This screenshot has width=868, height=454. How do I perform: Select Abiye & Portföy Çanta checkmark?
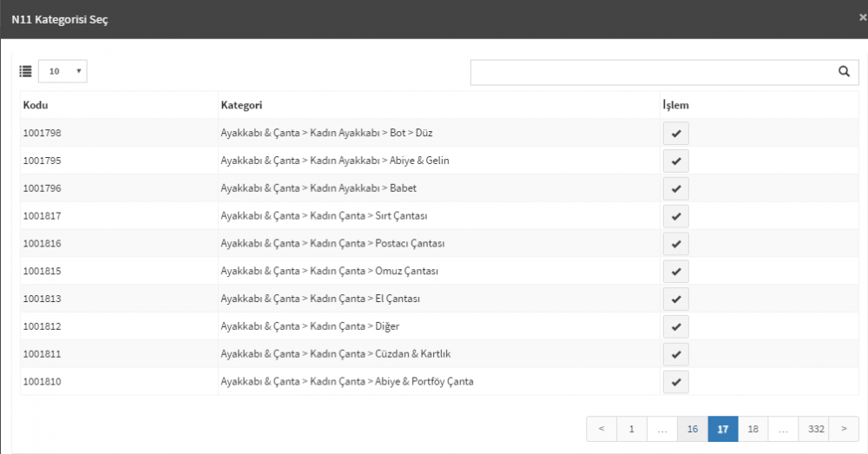tap(676, 382)
